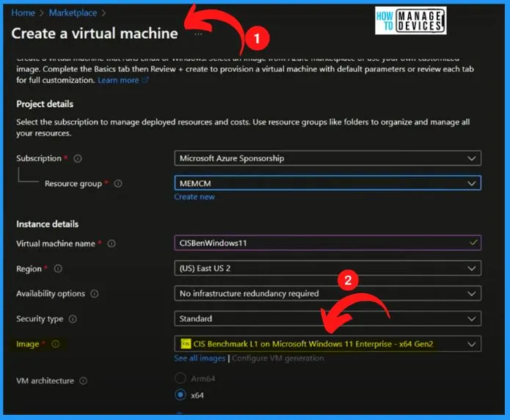510x420 pixels.
Task: Open the Image CIS Benchmark dropdown
Action: coord(327,344)
